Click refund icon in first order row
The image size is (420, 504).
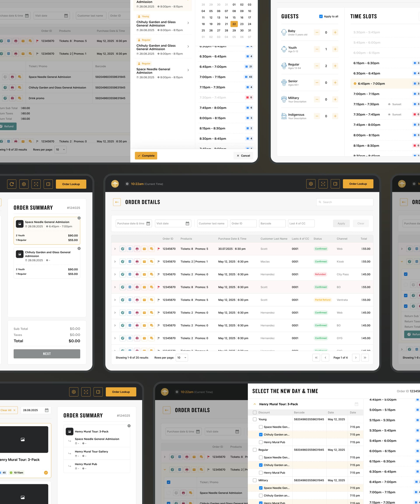click(x=123, y=249)
